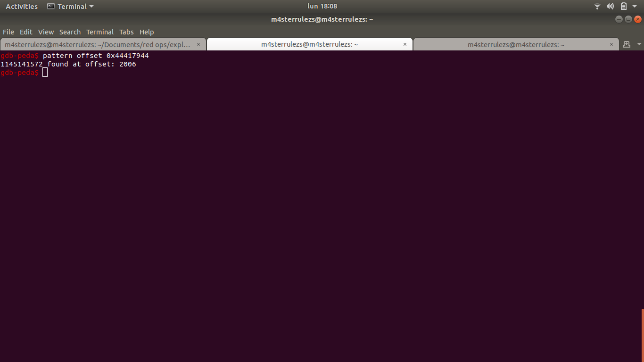
Task: Click the Wi-Fi status icon
Action: 597,6
